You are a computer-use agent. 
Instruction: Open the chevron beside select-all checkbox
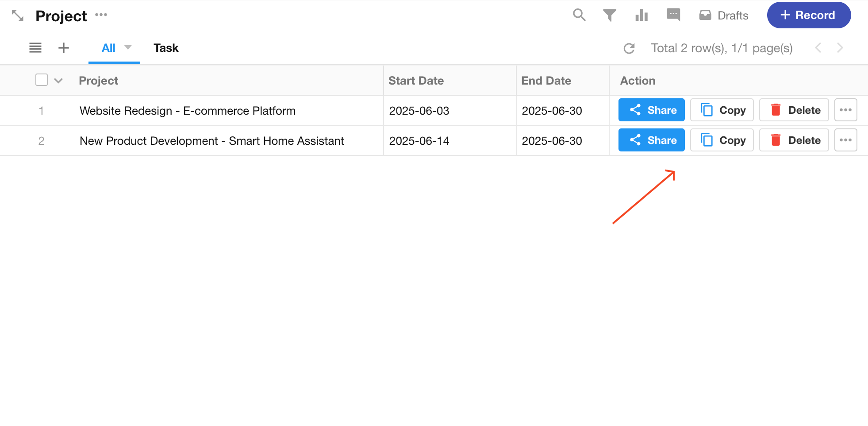coord(58,81)
